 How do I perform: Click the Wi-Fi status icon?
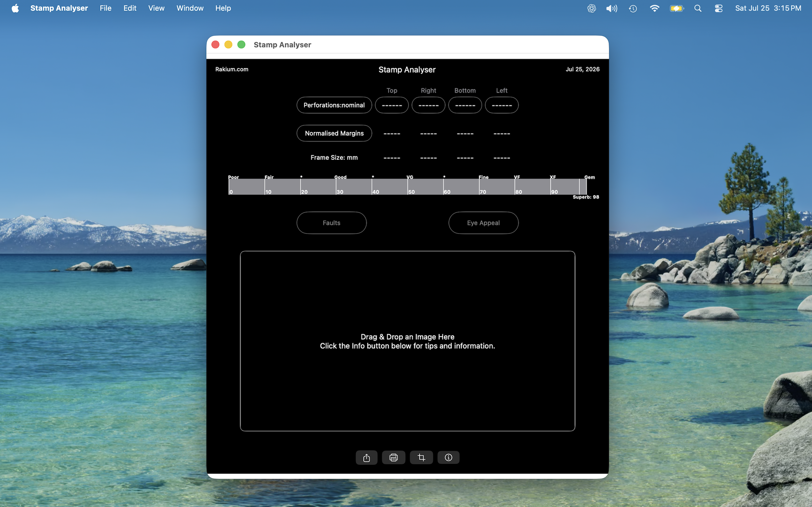tap(654, 8)
